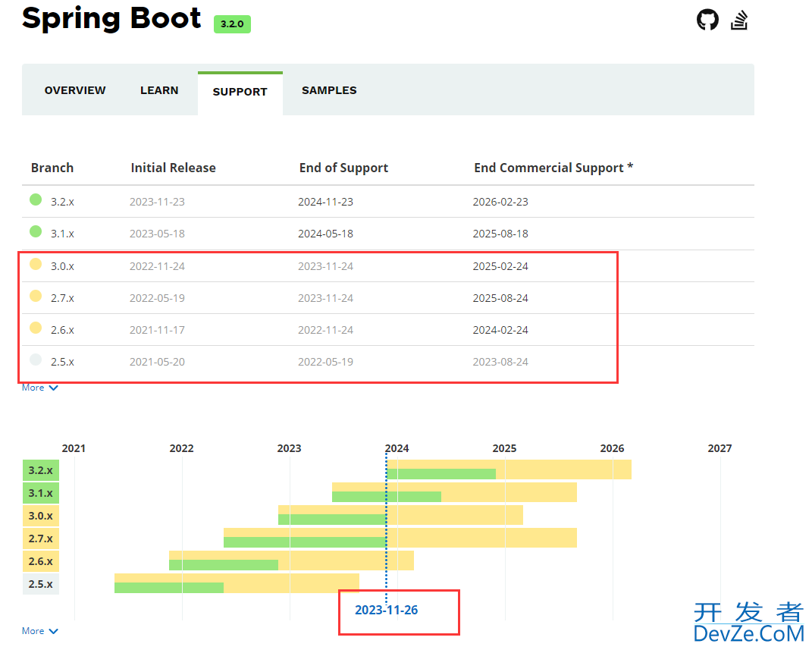
Task: Click the 3.0.x branch name in table
Action: [x=62, y=267]
